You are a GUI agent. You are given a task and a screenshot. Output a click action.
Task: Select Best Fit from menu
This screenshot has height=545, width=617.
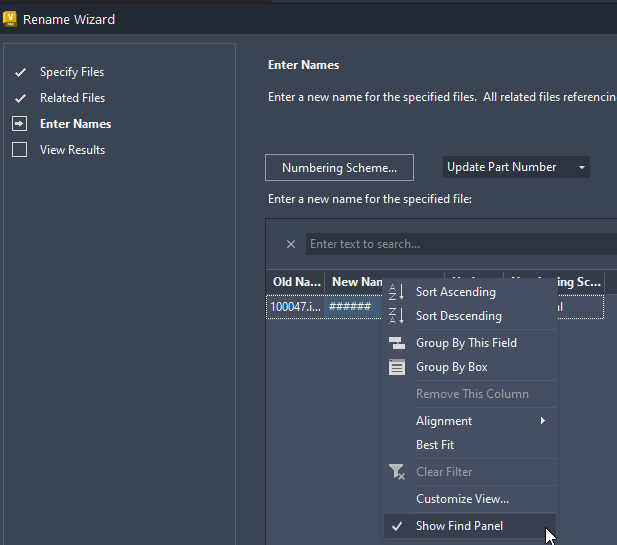tap(470, 445)
